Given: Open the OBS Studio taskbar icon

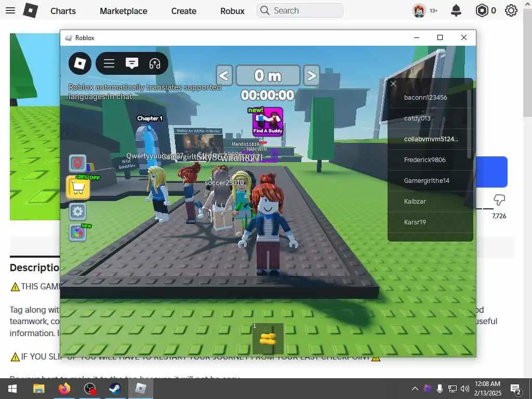Looking at the screenshot, I should pos(89,389).
